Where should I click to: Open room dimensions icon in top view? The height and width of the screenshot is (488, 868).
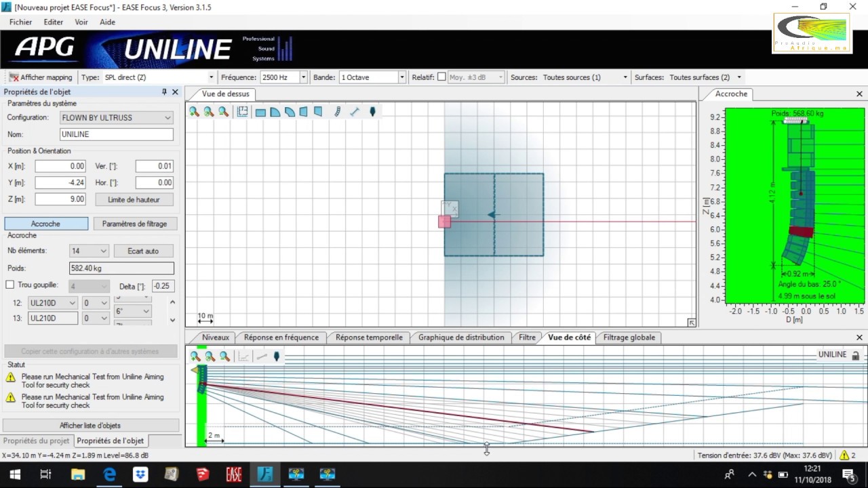[x=242, y=112]
